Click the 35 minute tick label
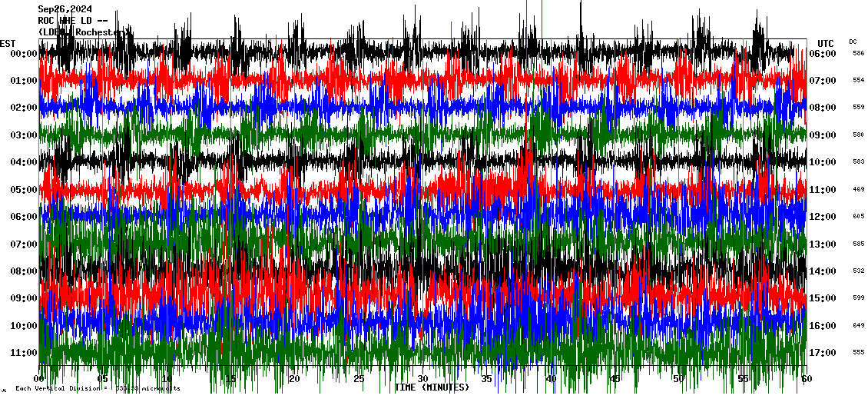Screen dimensions: 868x399 point(486,379)
